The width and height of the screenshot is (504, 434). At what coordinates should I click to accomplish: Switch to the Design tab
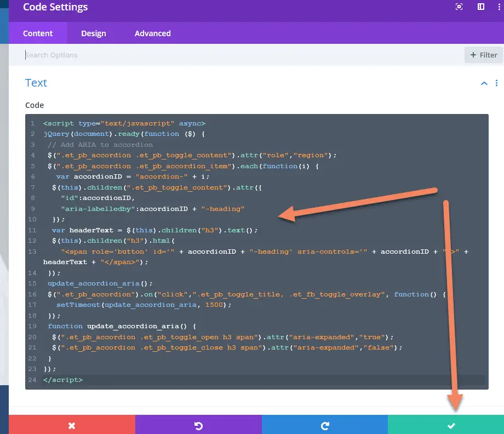coord(93,33)
